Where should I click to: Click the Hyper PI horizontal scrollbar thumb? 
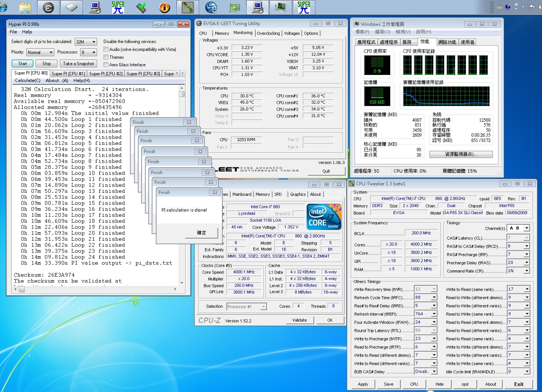tap(22, 289)
